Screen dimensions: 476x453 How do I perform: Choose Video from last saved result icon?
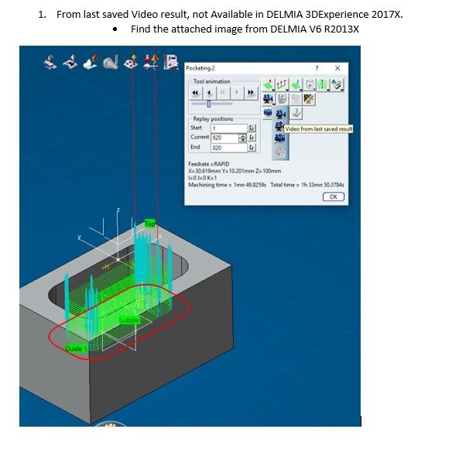(x=279, y=126)
